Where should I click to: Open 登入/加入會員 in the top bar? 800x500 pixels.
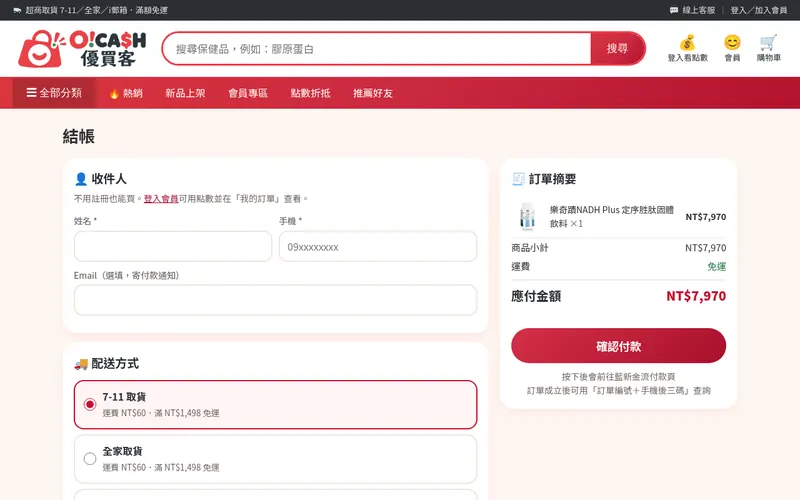click(x=759, y=10)
